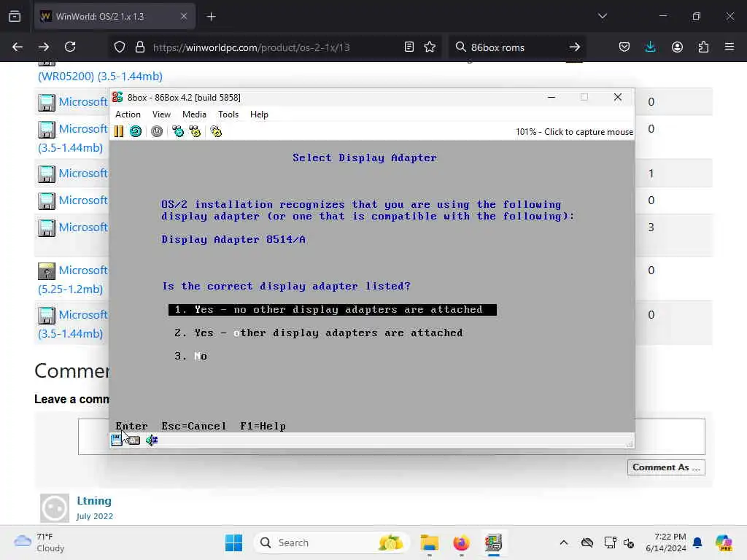
Task: Go back in Firefox
Action: click(x=18, y=47)
